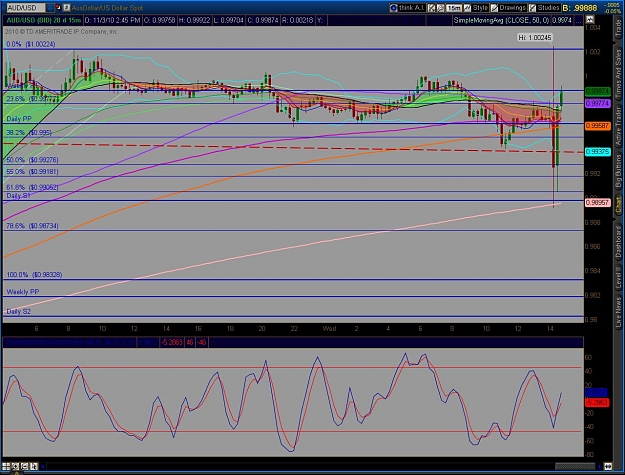The height and width of the screenshot is (475, 625).
Task: Click the third bottom-left toolbar icon
Action: click(24, 466)
